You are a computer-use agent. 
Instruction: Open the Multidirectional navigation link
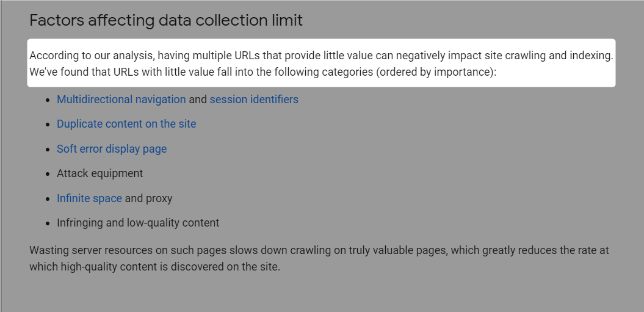pos(121,100)
